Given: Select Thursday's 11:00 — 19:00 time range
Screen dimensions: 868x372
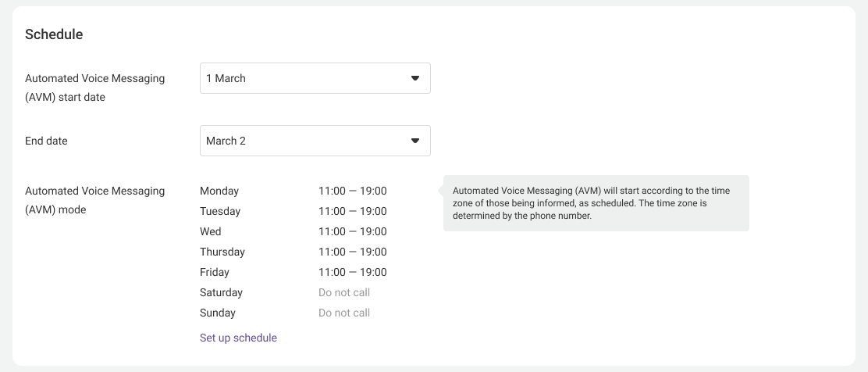Looking at the screenshot, I should pos(352,252).
